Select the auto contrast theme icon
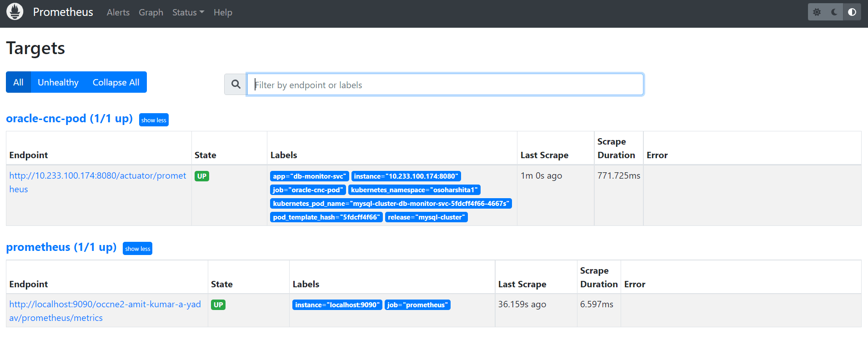 pyautogui.click(x=852, y=12)
